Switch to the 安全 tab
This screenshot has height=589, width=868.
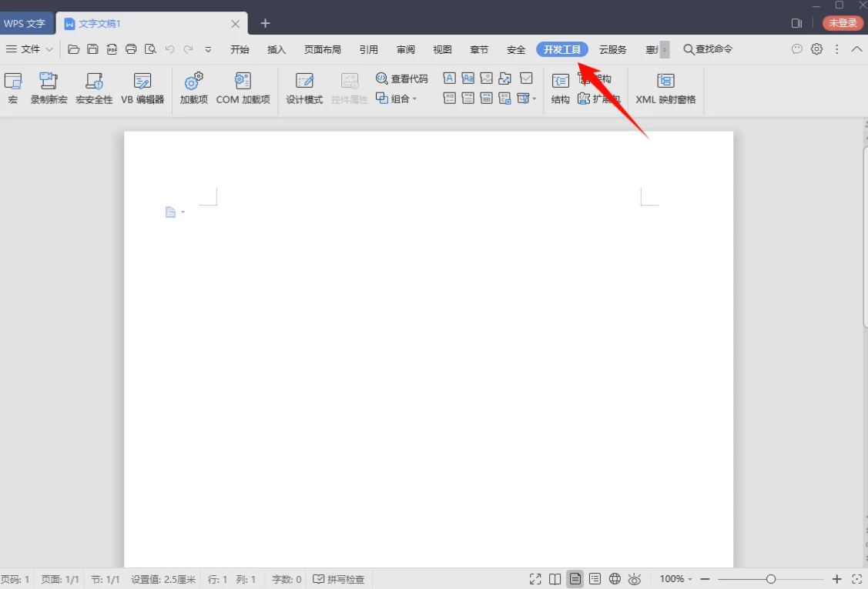tap(516, 50)
